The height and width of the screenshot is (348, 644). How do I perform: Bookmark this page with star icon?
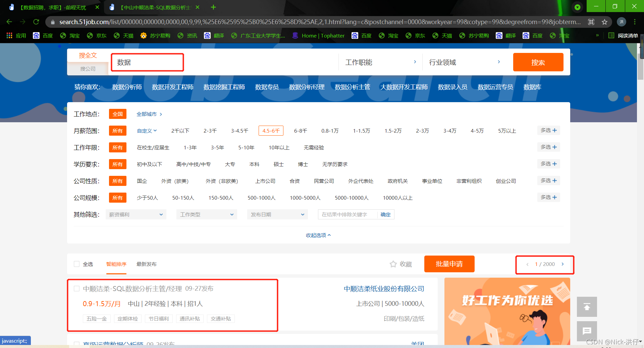[x=604, y=22]
